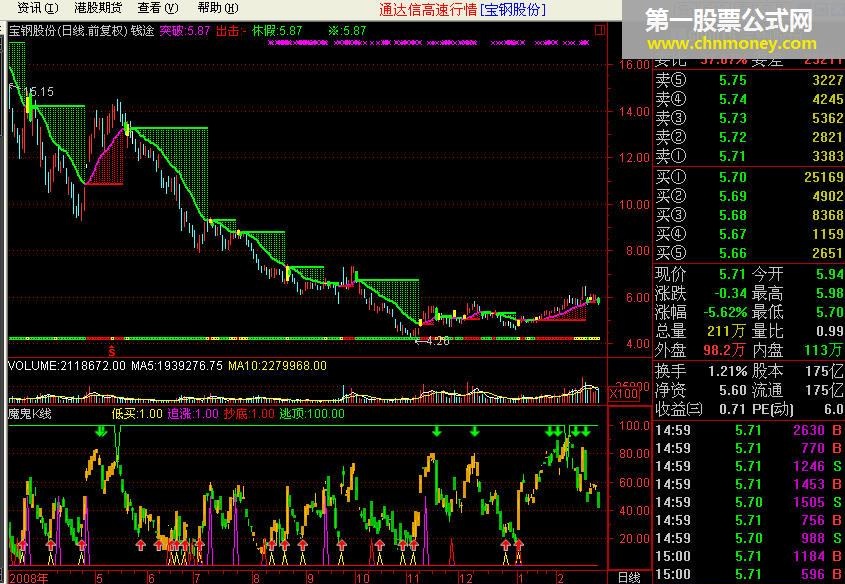Screen dimensions: 845x584
Task: Click the 抄底:1.00 indicator value
Action: 249,414
